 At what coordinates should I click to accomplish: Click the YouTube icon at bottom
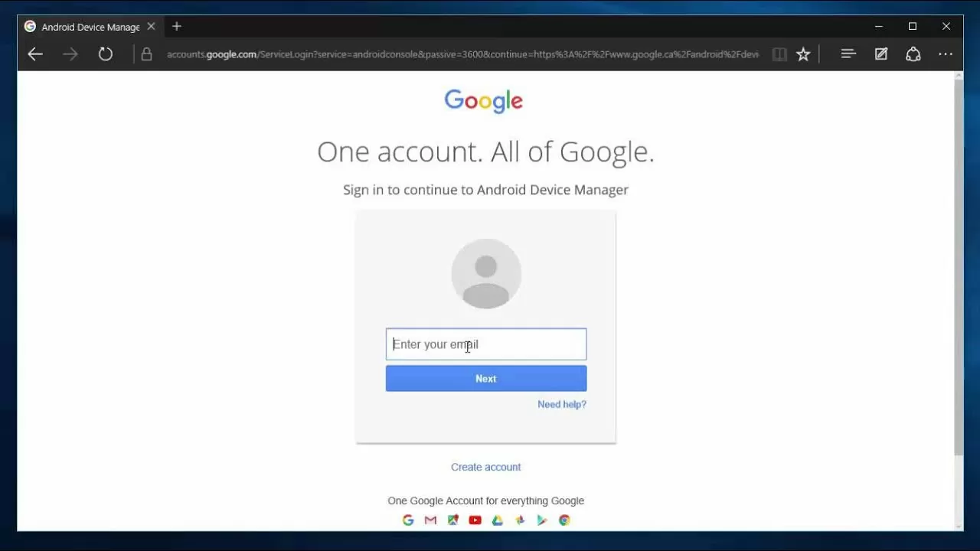tap(475, 520)
